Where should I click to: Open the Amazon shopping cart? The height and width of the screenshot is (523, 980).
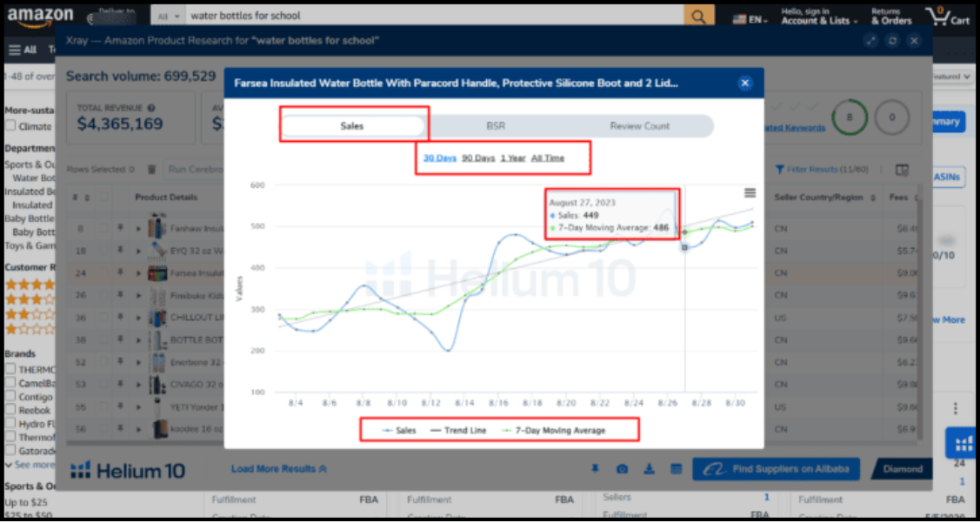[948, 17]
